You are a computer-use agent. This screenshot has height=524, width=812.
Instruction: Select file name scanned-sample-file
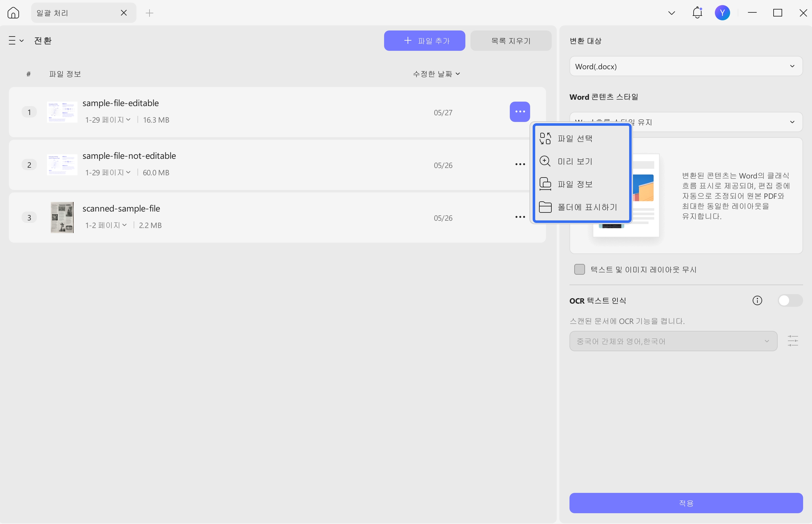121,209
